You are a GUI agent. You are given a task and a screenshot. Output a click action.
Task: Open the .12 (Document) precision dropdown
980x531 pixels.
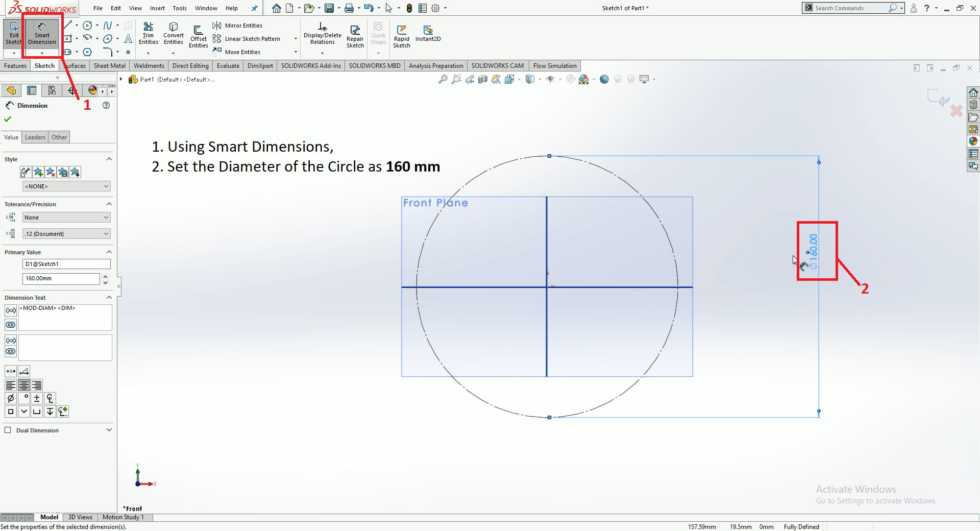coord(66,234)
